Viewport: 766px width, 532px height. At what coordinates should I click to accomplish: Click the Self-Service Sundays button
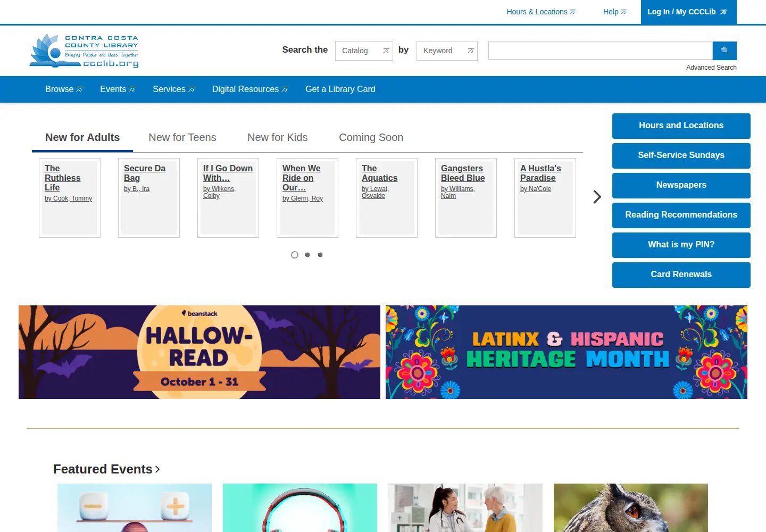pos(681,156)
